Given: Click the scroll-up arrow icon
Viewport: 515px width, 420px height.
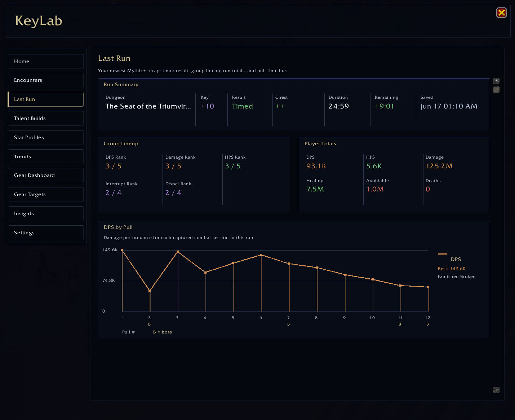Looking at the screenshot, I should click(x=496, y=81).
